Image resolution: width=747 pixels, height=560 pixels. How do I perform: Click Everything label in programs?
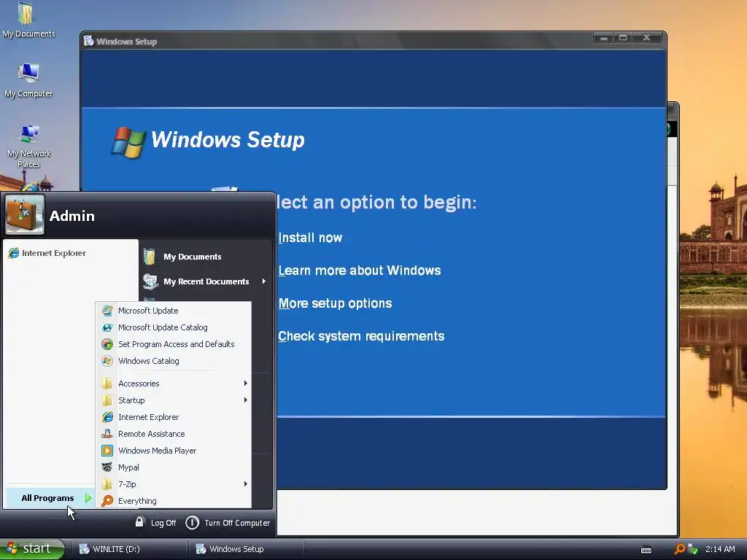137,501
